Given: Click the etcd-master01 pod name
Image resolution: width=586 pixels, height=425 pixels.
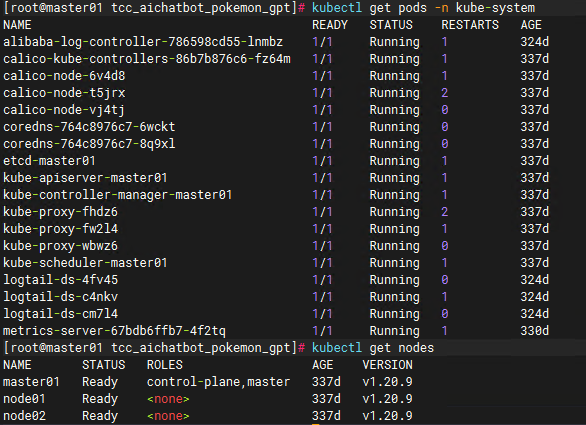Looking at the screenshot, I should coord(49,161).
